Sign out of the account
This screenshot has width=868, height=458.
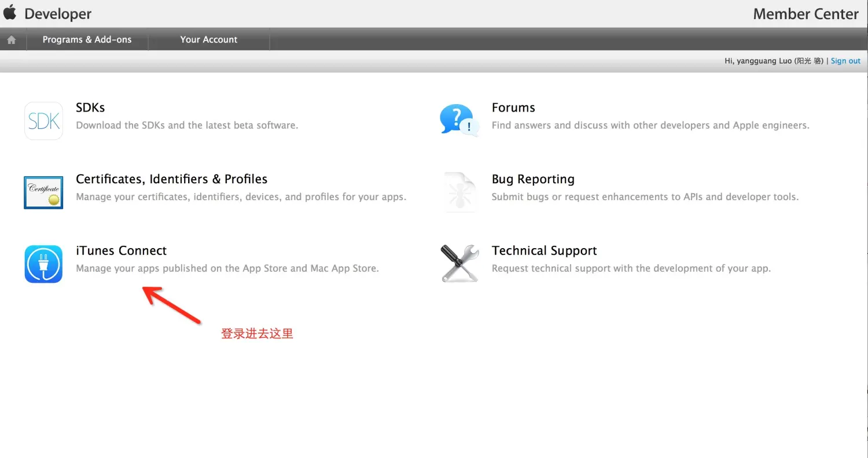(845, 61)
